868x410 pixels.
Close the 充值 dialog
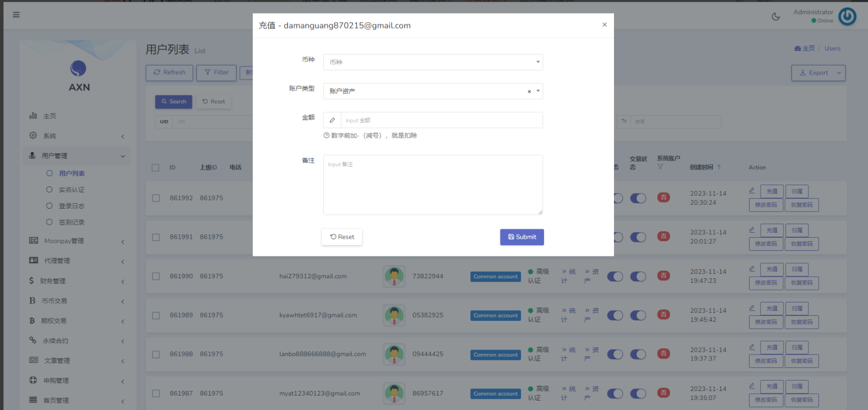coord(604,25)
